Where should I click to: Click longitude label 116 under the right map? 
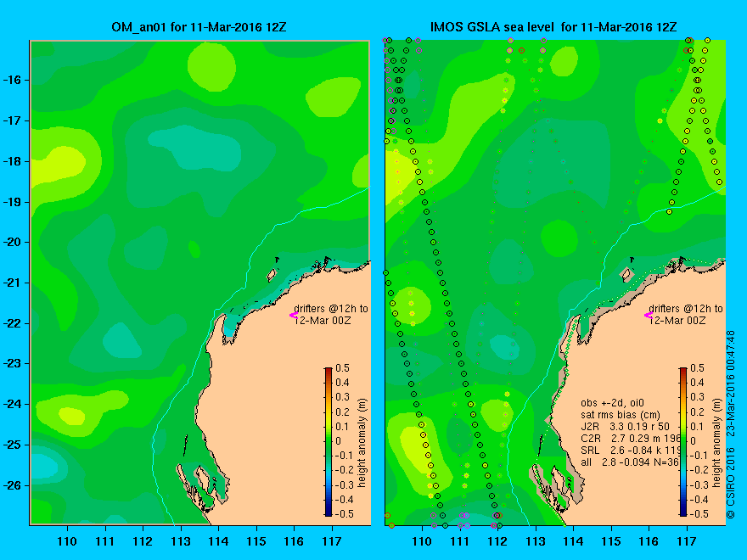coord(649,541)
